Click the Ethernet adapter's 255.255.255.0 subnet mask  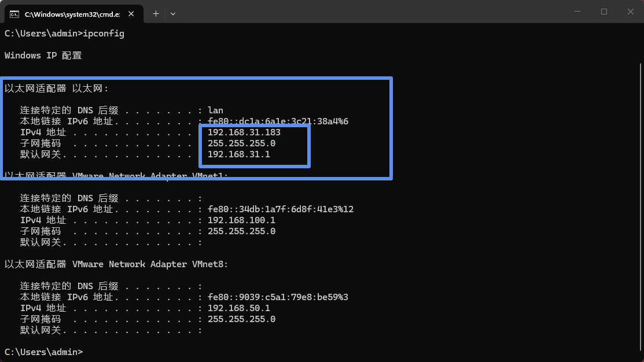pos(241,143)
